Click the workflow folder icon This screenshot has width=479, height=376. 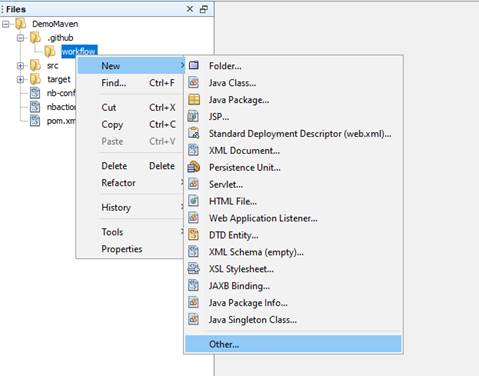tap(50, 51)
